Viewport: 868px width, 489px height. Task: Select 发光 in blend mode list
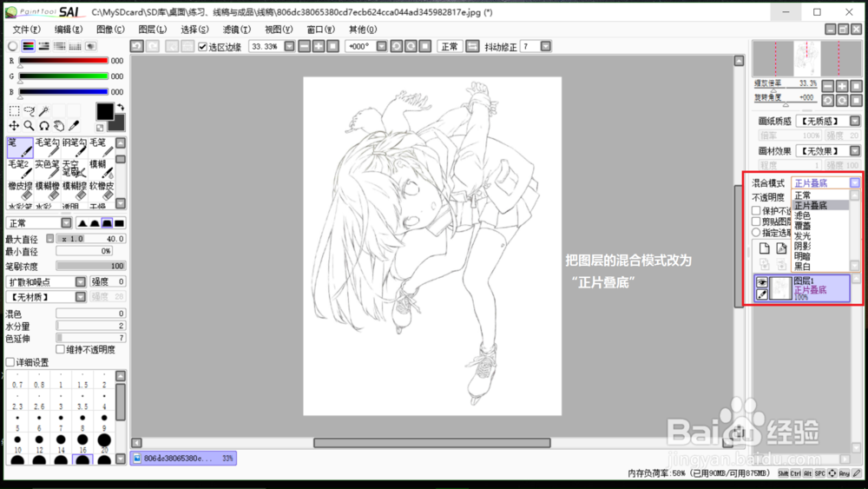(820, 236)
